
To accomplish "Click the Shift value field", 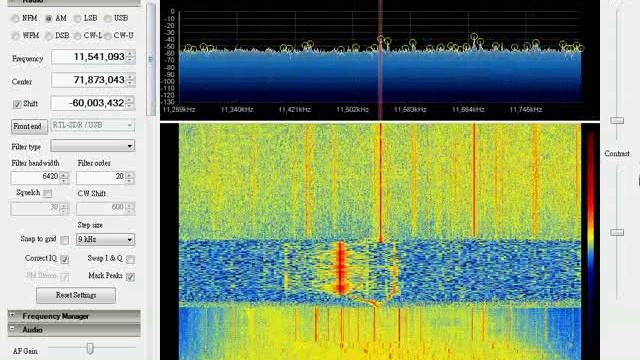I will tap(89, 103).
